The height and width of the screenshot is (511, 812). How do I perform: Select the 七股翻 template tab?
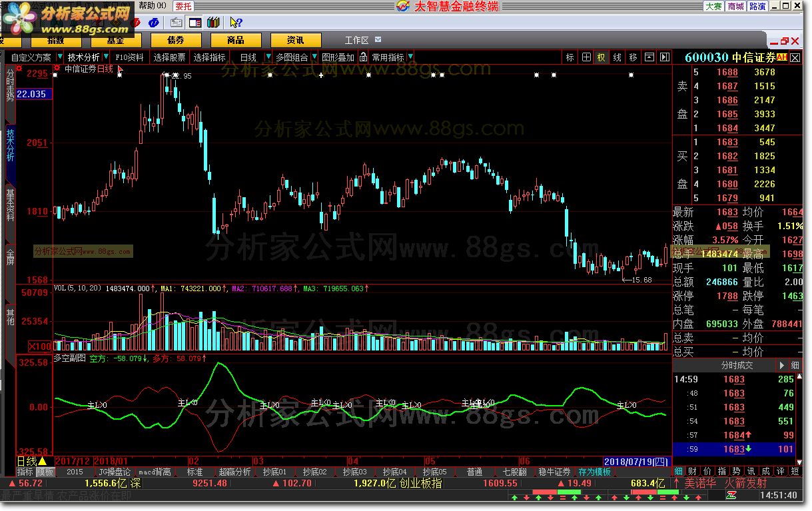pyautogui.click(x=515, y=472)
